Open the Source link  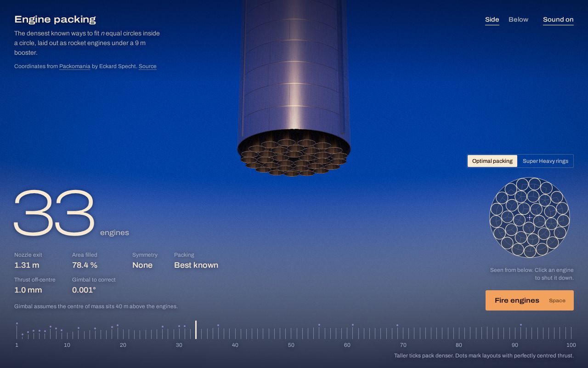tap(147, 66)
